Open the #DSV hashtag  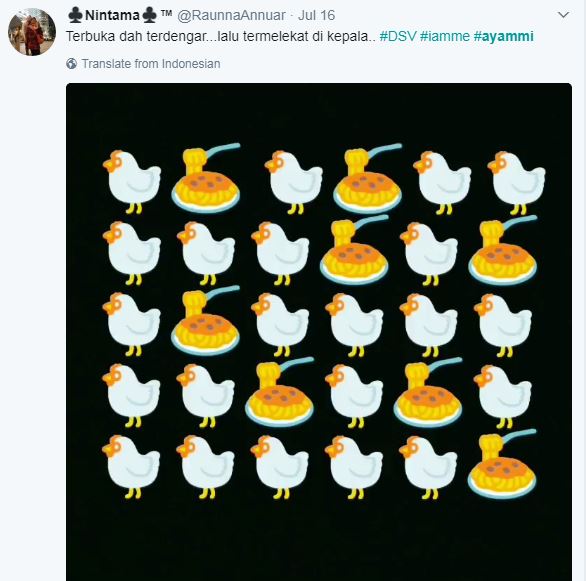(x=398, y=36)
